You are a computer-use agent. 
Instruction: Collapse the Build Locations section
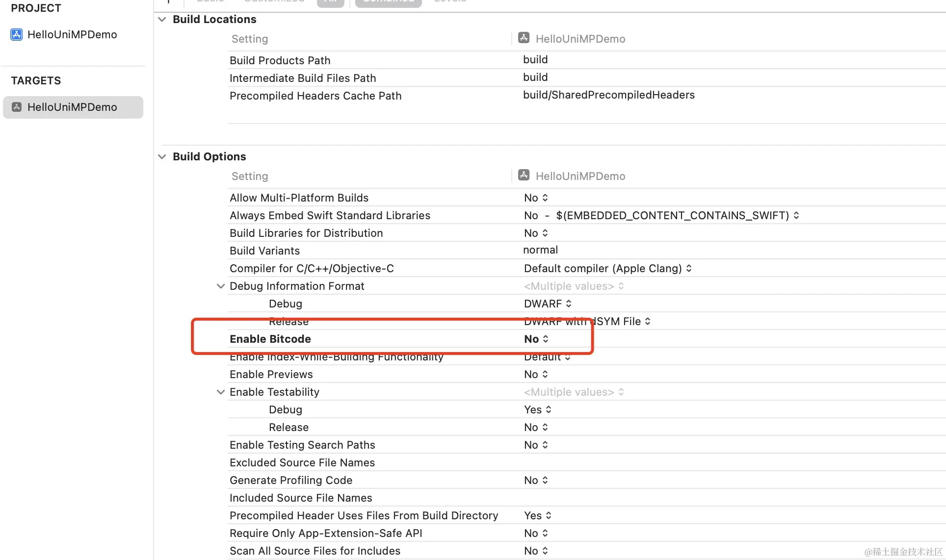coord(162,19)
